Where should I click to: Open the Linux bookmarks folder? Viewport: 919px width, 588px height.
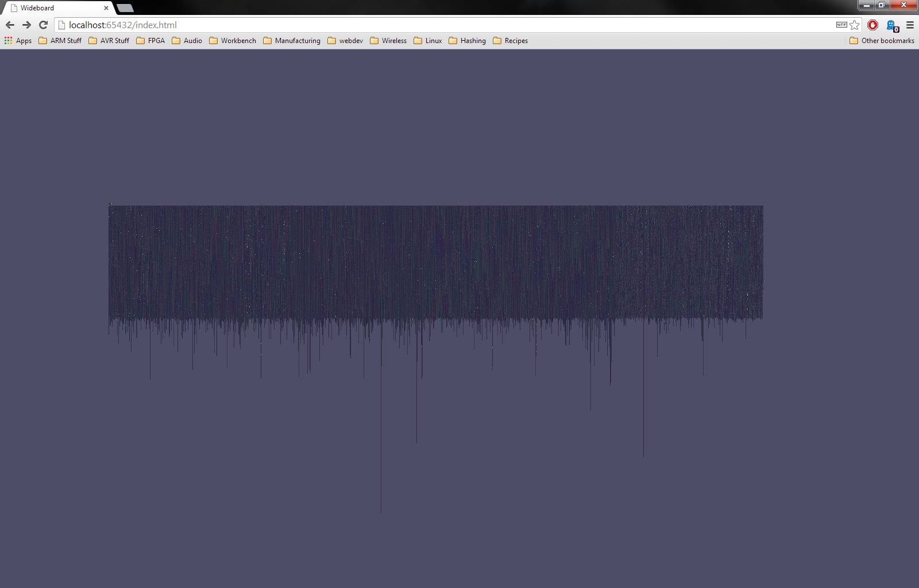(x=428, y=41)
